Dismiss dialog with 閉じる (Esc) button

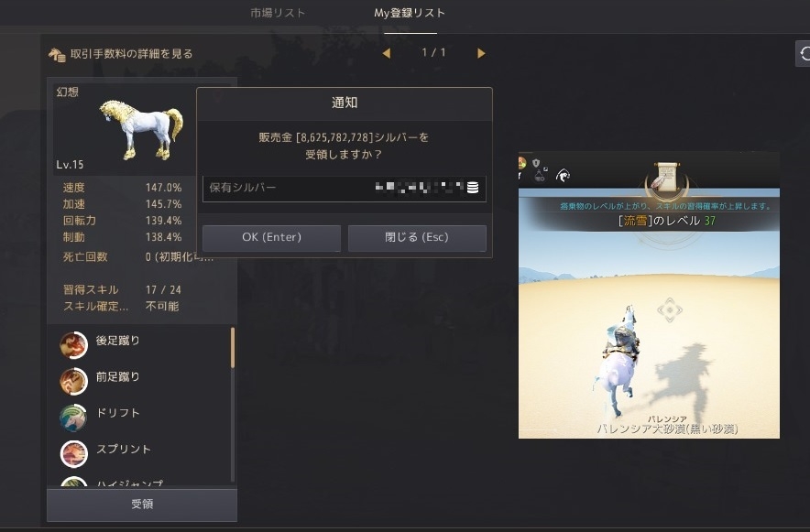[417, 237]
